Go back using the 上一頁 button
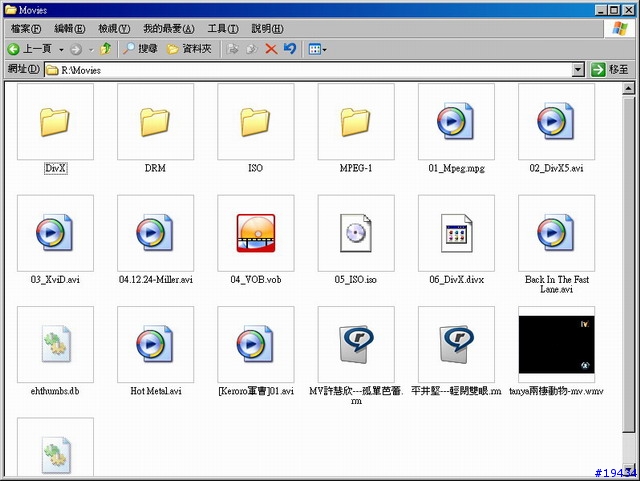Image resolution: width=640 pixels, height=481 pixels. [29, 49]
